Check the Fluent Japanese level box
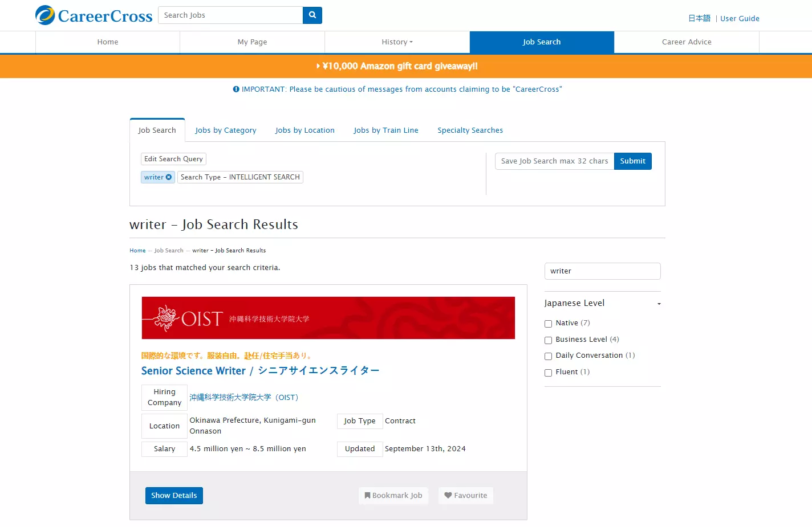812x527 pixels. tap(548, 373)
